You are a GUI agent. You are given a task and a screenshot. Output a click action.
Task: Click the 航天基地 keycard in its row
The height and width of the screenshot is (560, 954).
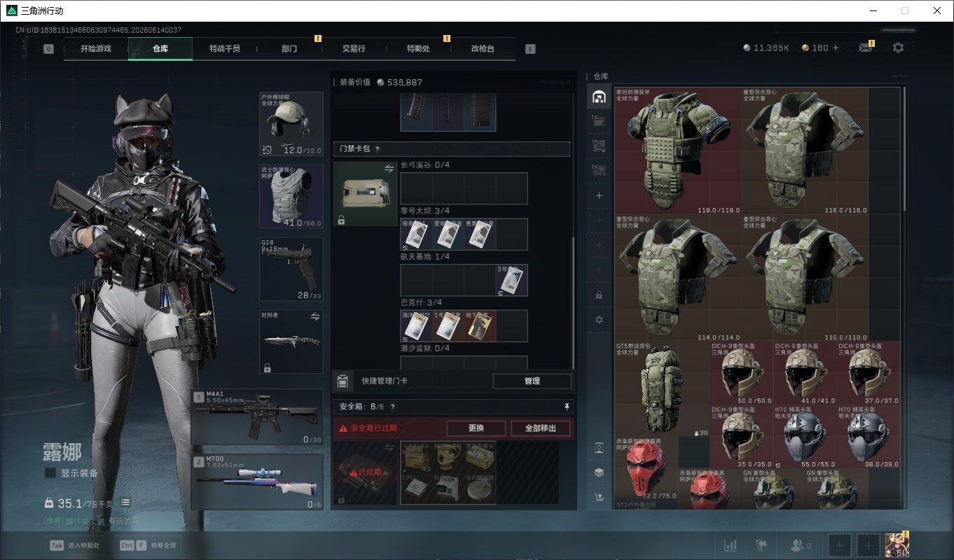point(512,280)
